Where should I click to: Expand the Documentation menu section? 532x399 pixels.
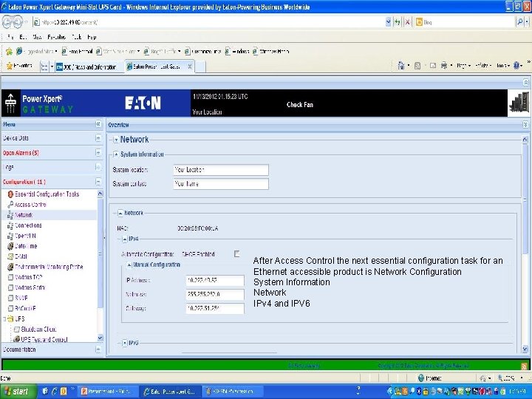click(98, 349)
